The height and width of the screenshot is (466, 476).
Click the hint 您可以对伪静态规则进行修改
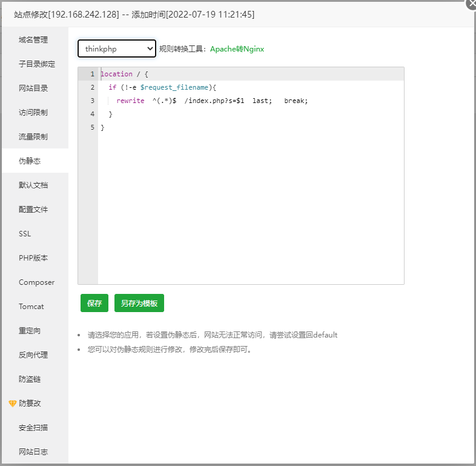(x=170, y=349)
